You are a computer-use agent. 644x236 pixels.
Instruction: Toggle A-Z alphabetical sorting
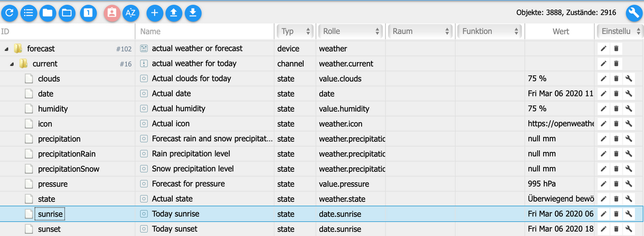tap(130, 12)
